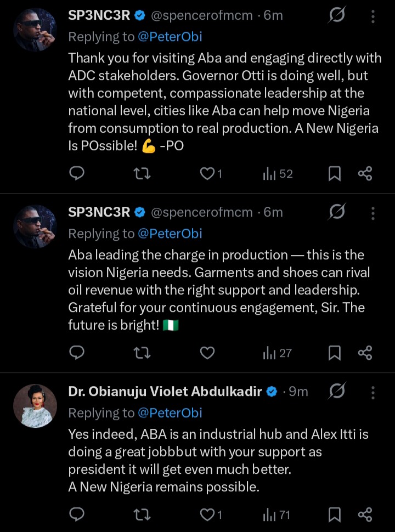This screenshot has height=532, width=395.
Task: Open @PeterObi link in Dr. Obianuju's tweet
Action: 170,412
